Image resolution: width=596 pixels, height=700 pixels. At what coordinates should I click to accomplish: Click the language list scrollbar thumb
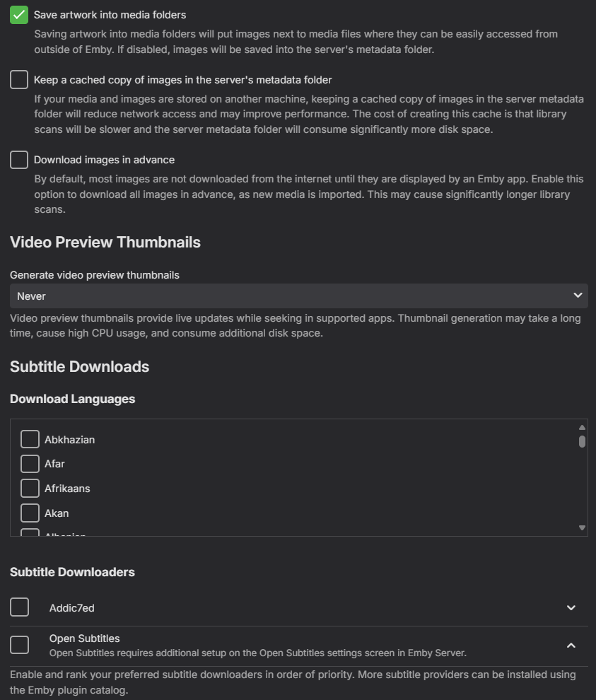[x=582, y=442]
